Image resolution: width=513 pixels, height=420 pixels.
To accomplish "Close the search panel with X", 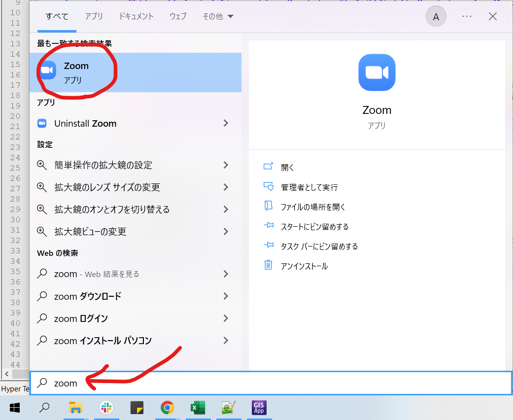I will (493, 16).
